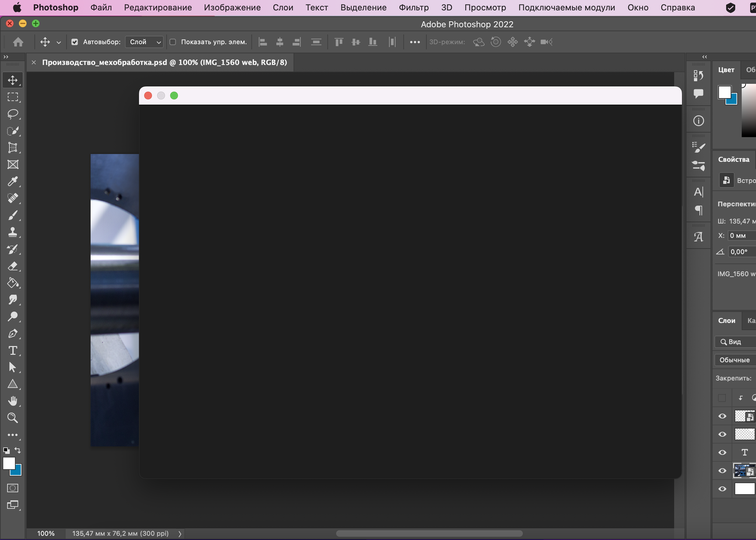Reset default foreground and background colors
Screen dimensions: 756x540
click(x=6, y=451)
